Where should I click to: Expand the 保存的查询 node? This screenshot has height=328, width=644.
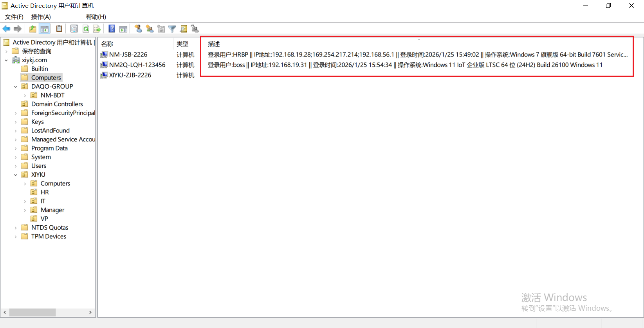[6, 51]
